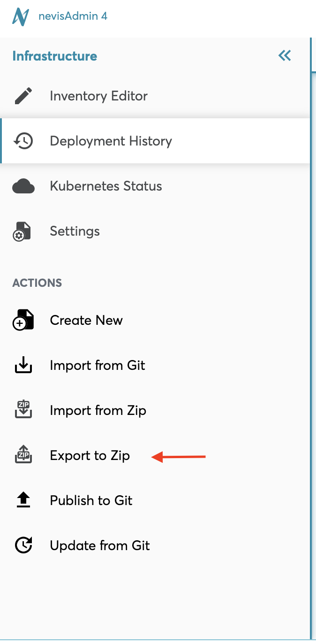This screenshot has width=316, height=644.
Task: Click the Import from Zip icon
Action: 23,410
